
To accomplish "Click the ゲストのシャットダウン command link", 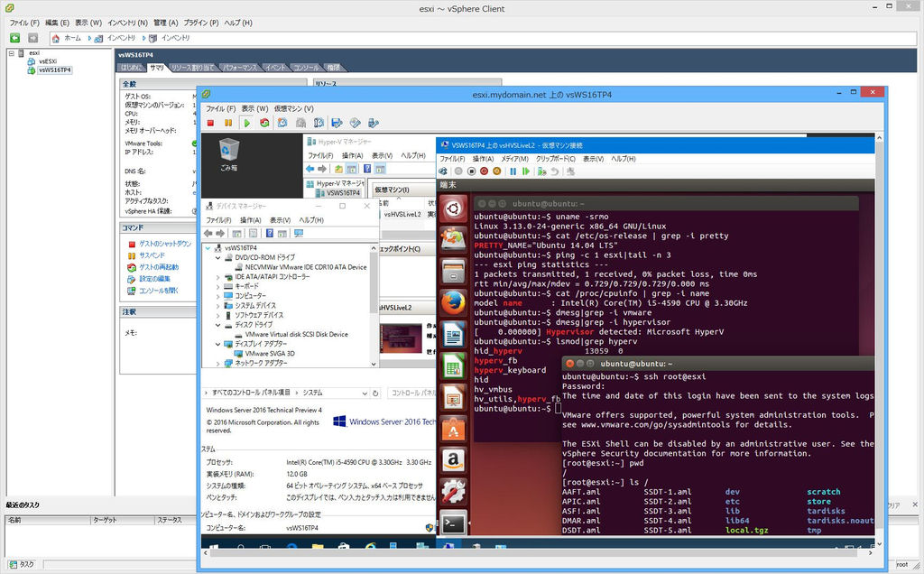I will (165, 244).
